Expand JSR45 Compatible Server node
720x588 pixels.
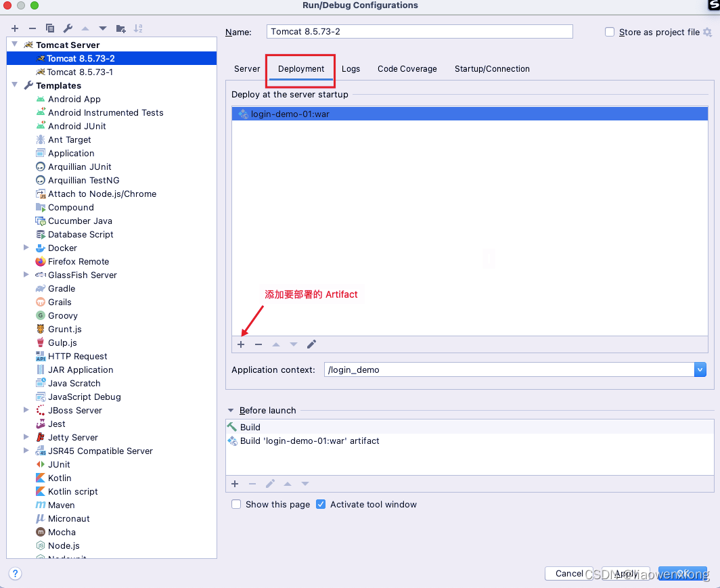click(x=26, y=451)
